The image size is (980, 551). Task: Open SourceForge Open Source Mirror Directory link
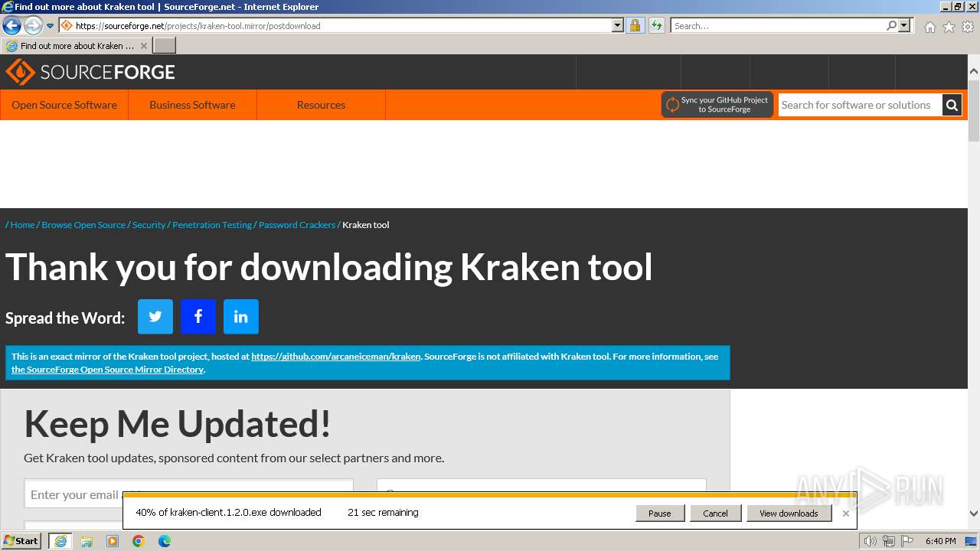pyautogui.click(x=107, y=370)
